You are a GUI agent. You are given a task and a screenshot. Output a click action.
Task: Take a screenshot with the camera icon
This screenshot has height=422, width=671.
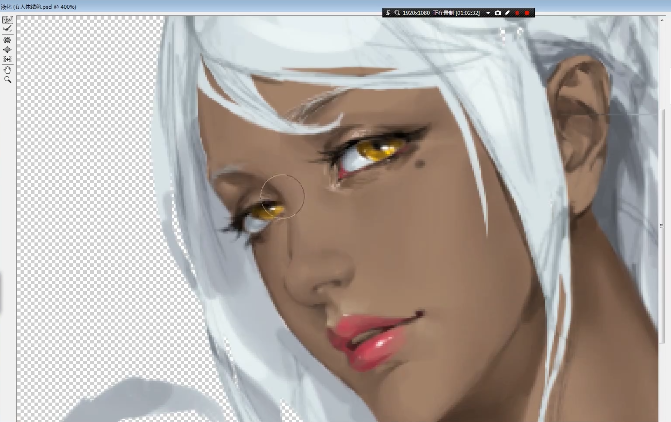coord(498,13)
